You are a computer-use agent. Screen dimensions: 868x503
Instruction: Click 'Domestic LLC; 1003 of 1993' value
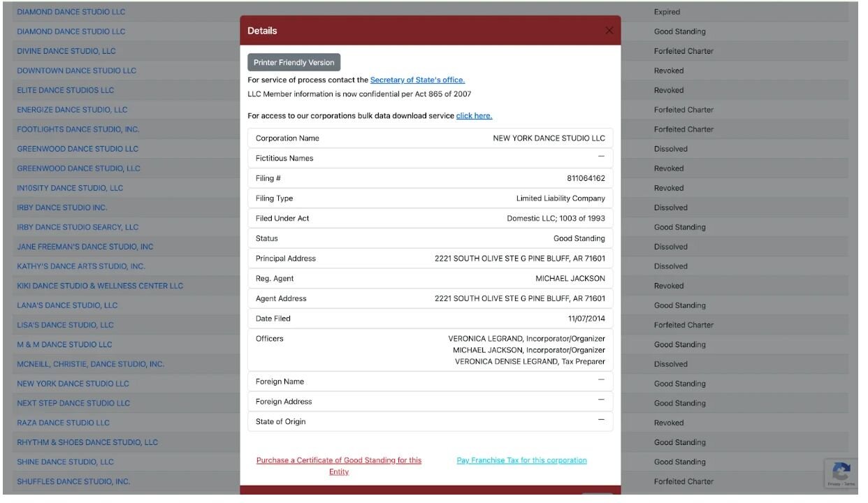(556, 219)
